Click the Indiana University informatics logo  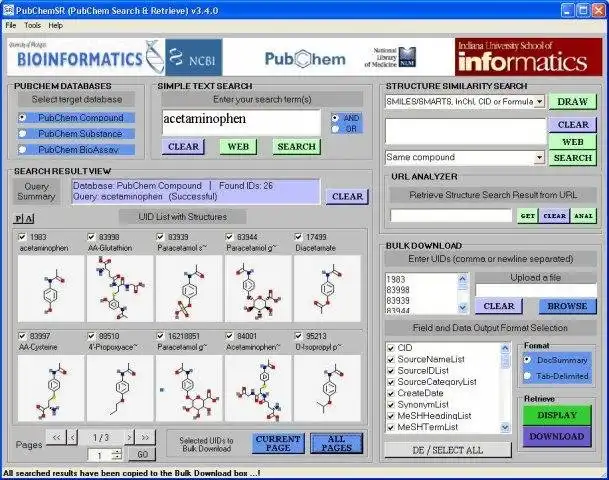(x=528, y=57)
